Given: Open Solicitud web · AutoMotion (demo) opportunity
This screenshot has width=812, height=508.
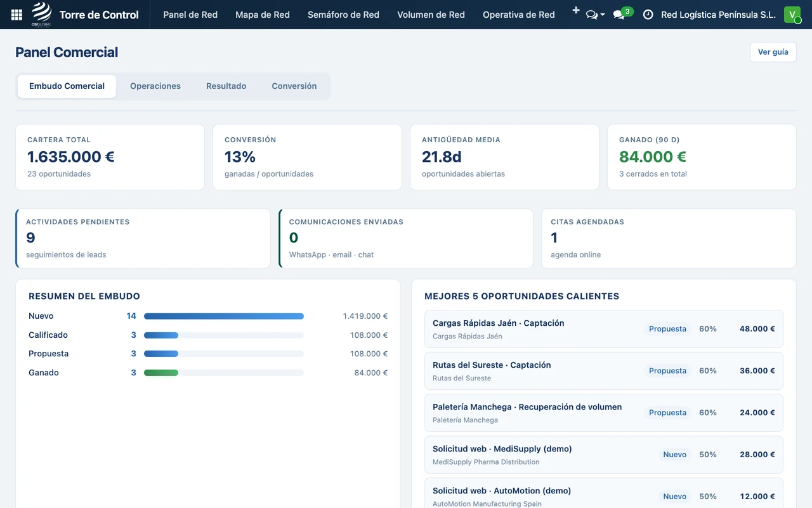Looking at the screenshot, I should click(604, 493).
